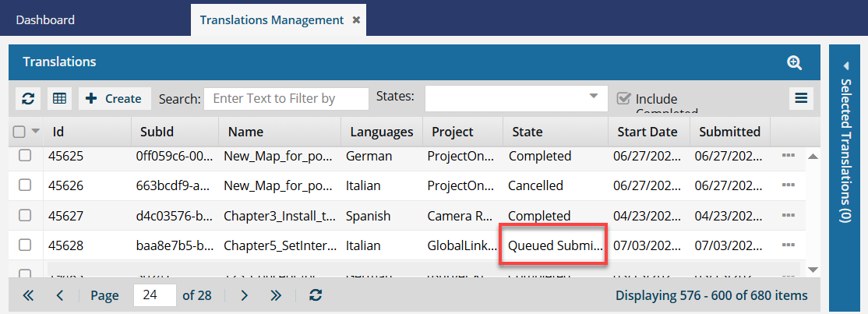Click the Search filter text field
The height and width of the screenshot is (314, 868).
click(286, 99)
